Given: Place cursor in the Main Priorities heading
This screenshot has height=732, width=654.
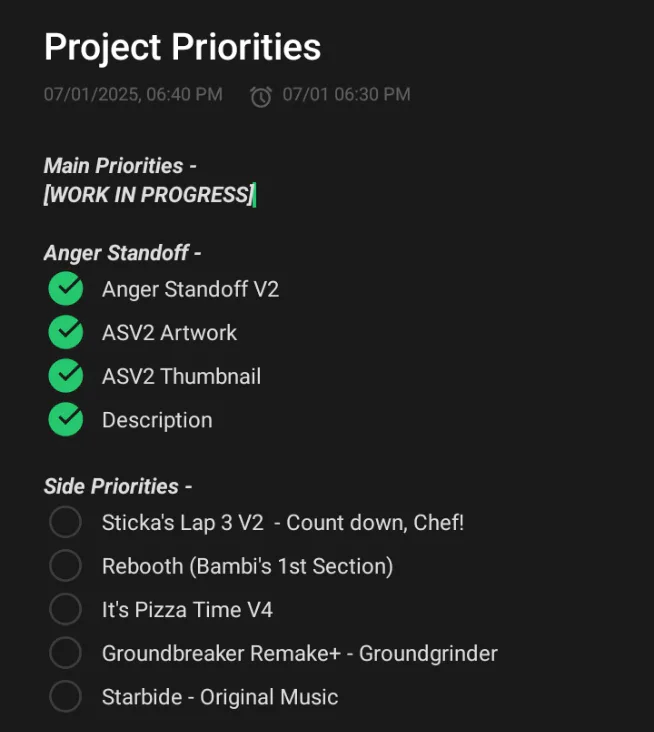Looking at the screenshot, I should (120, 166).
